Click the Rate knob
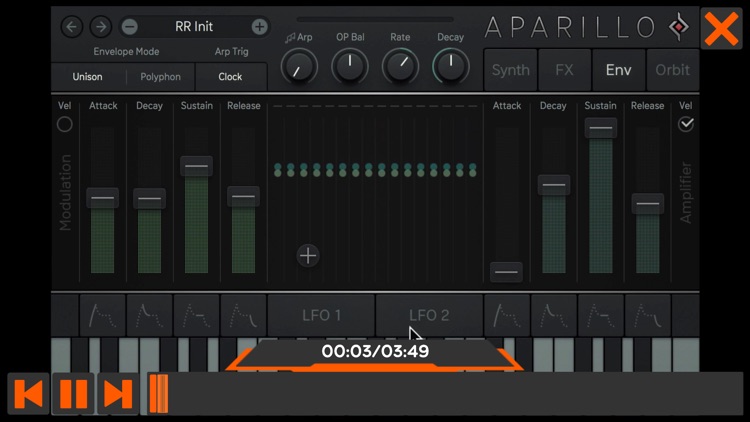750x422 pixels. [x=400, y=67]
